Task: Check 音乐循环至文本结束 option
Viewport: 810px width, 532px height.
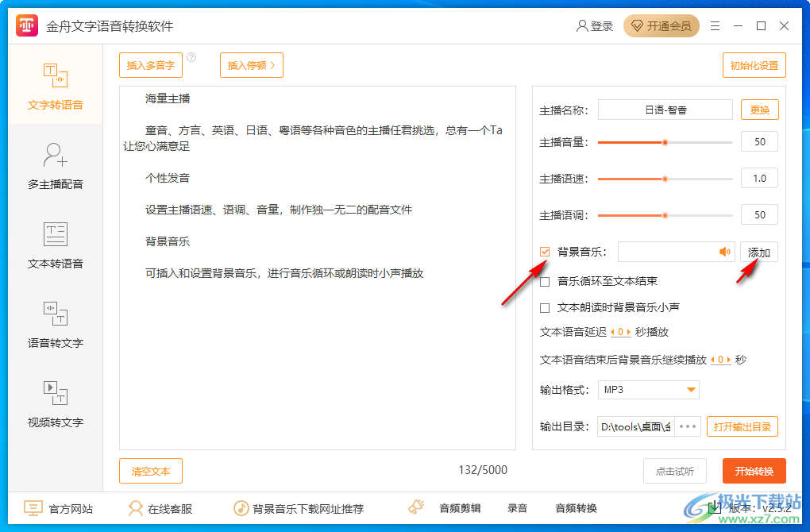Action: tap(546, 280)
